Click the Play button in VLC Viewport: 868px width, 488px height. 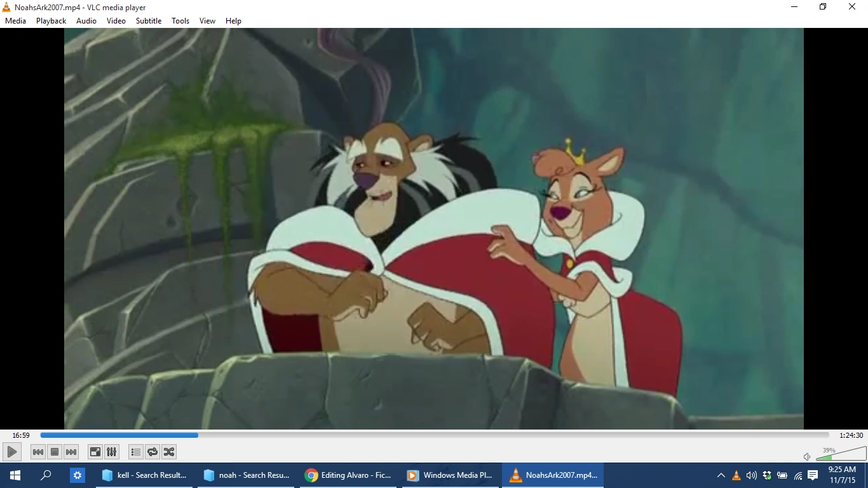[x=11, y=452]
